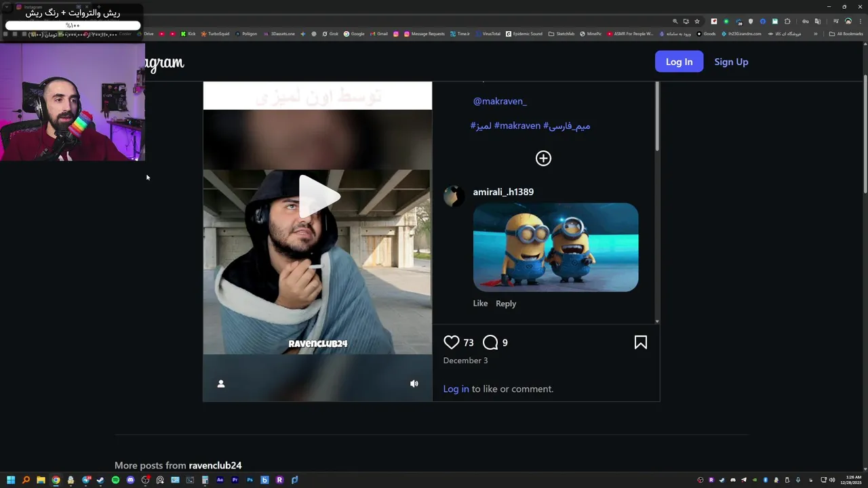Image resolution: width=868 pixels, height=488 pixels.
Task: Open the Kick bookmark
Action: click(x=189, y=34)
